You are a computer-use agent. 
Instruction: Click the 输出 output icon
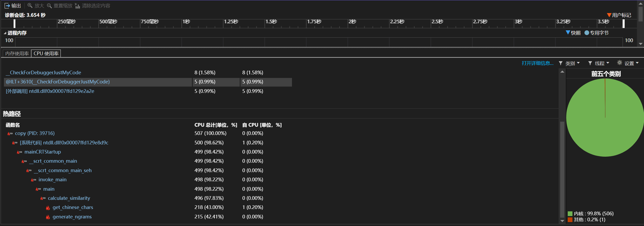pos(7,5)
